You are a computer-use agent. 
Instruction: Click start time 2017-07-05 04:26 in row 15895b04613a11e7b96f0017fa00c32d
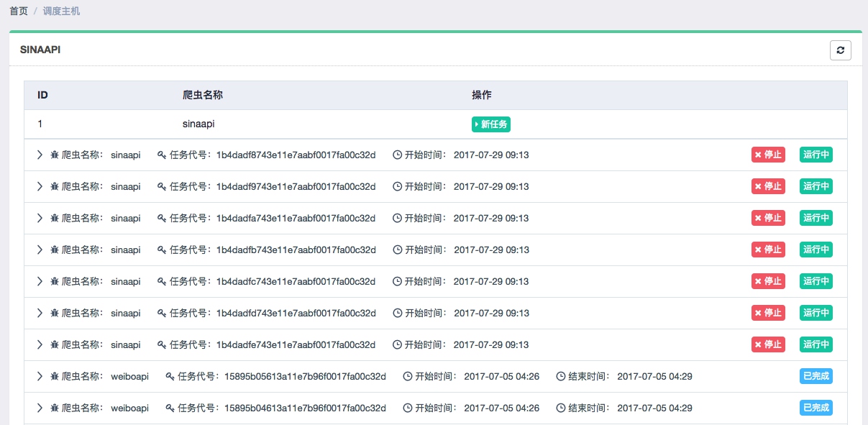click(502, 408)
